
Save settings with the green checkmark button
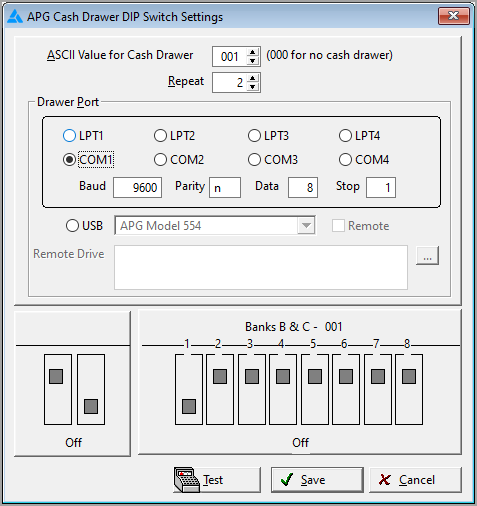[x=317, y=480]
